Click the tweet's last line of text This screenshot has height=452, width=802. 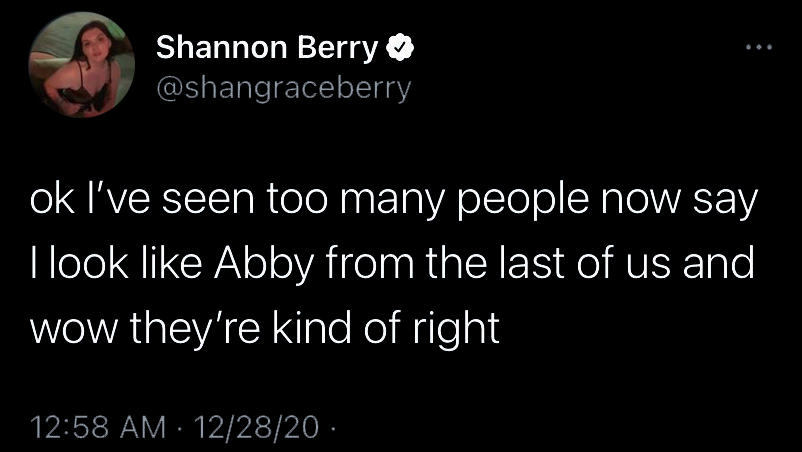tap(266, 330)
